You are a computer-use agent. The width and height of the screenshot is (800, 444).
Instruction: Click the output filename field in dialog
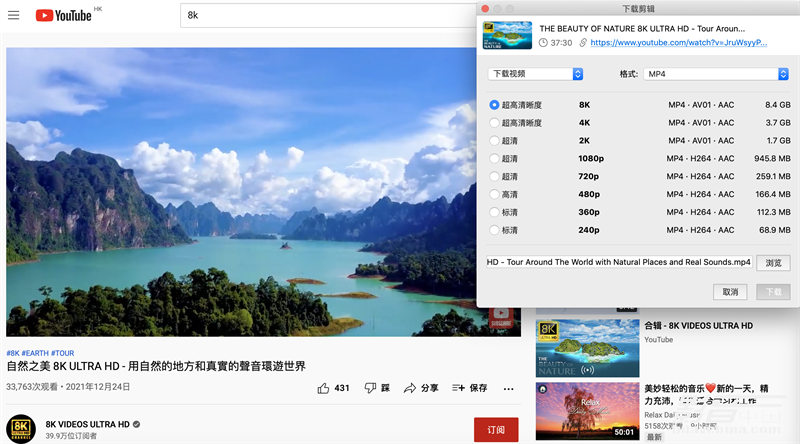[619, 262]
